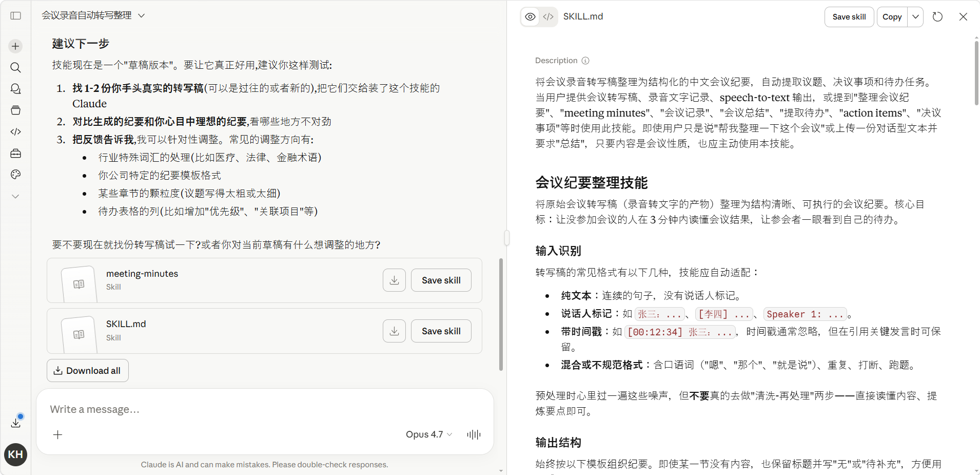Refresh the SKILL.md preview

click(937, 17)
